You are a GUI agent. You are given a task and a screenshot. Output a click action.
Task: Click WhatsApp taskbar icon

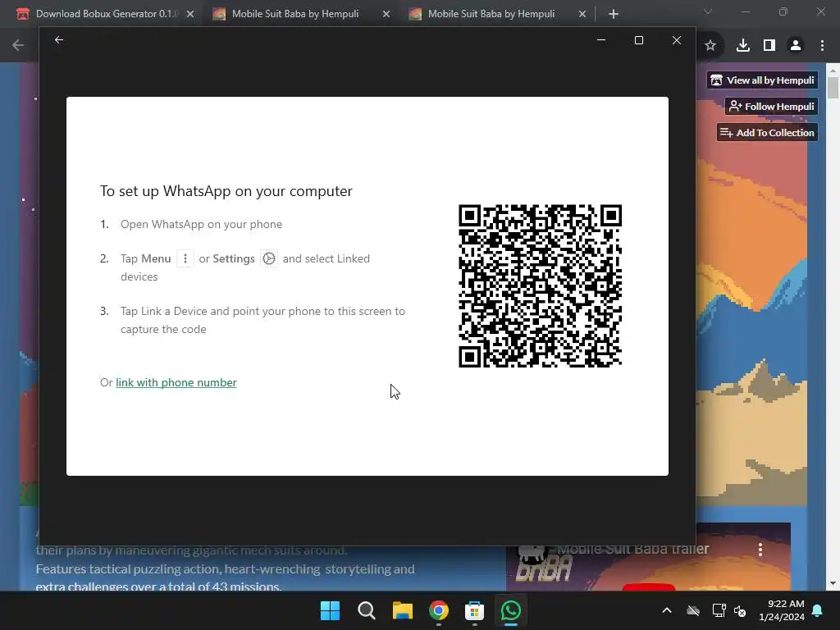click(x=511, y=610)
